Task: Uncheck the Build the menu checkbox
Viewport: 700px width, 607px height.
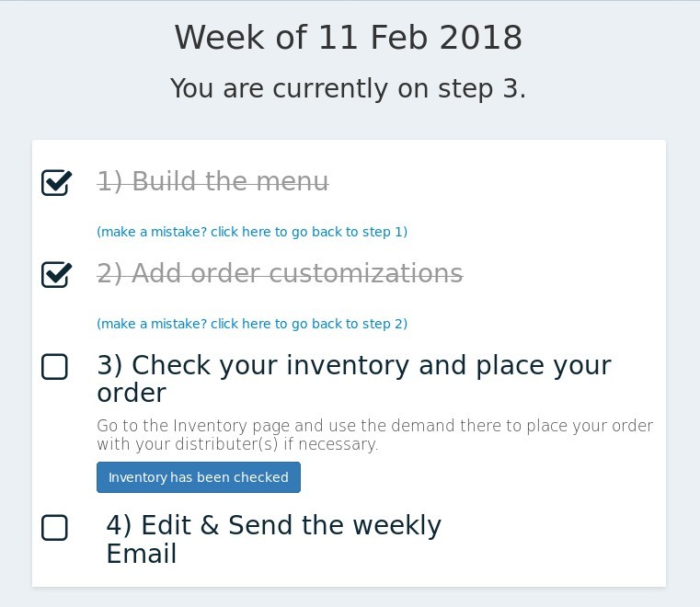Action: click(56, 182)
